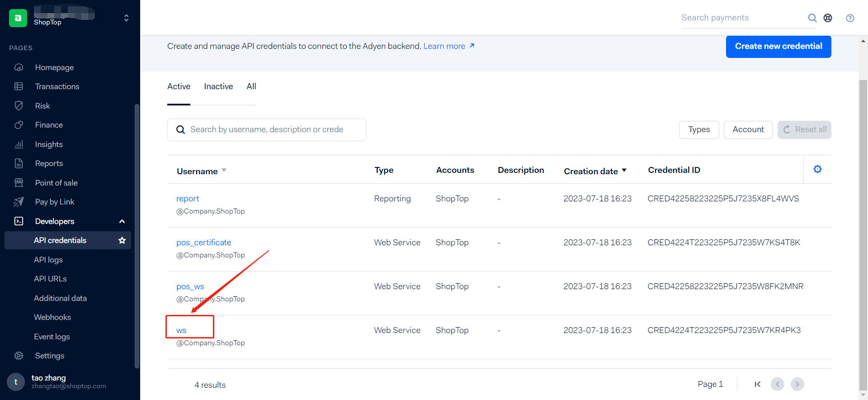Select credential ID ending W7KR4PK3
The height and width of the screenshot is (400, 868).
(x=724, y=330)
